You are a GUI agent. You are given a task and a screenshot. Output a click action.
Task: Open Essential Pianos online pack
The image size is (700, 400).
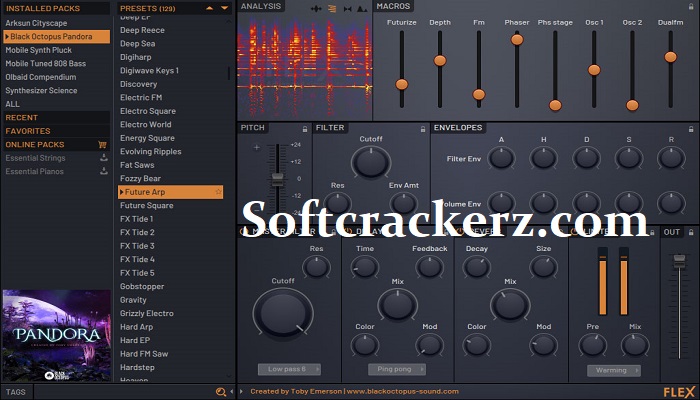pyautogui.click(x=34, y=171)
